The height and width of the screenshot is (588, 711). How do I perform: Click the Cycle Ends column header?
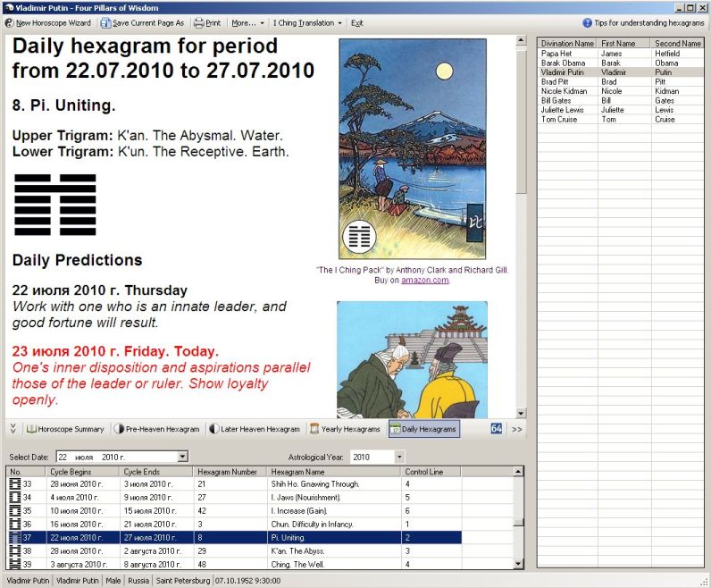pyautogui.click(x=156, y=472)
